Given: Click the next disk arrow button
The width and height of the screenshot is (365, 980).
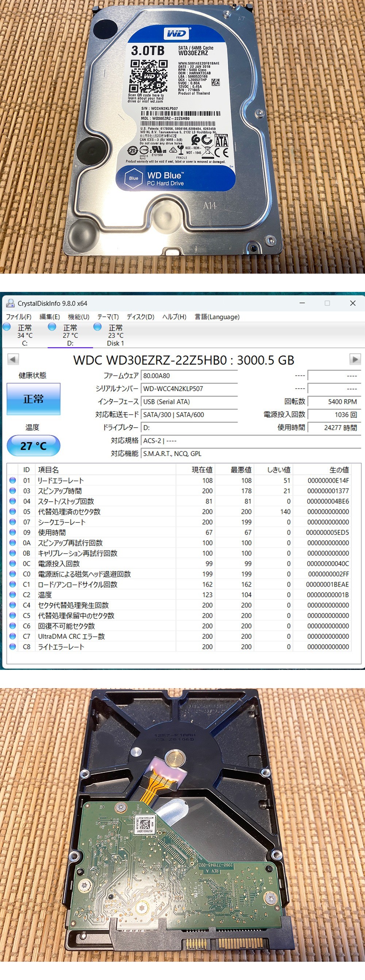Looking at the screenshot, I should click(x=355, y=359).
